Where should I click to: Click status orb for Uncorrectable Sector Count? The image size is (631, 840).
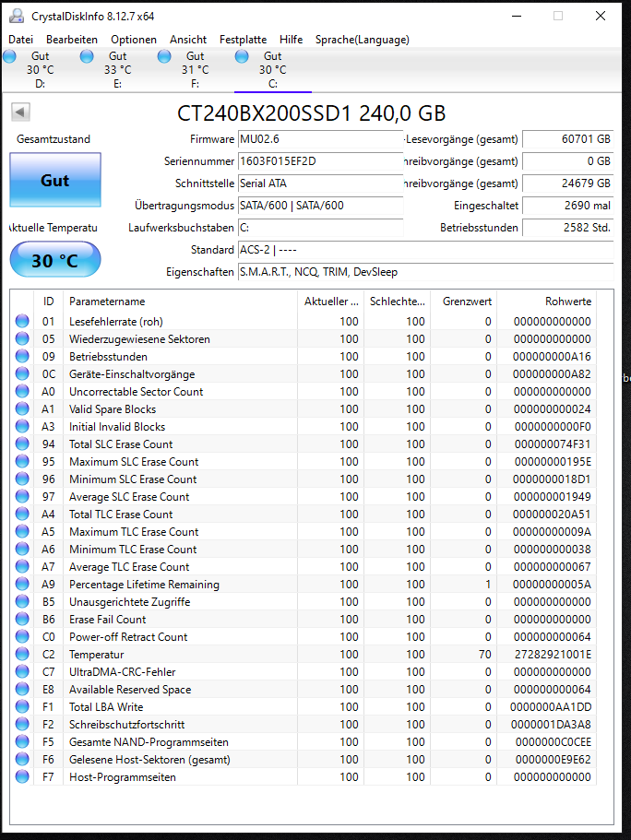tap(22, 392)
